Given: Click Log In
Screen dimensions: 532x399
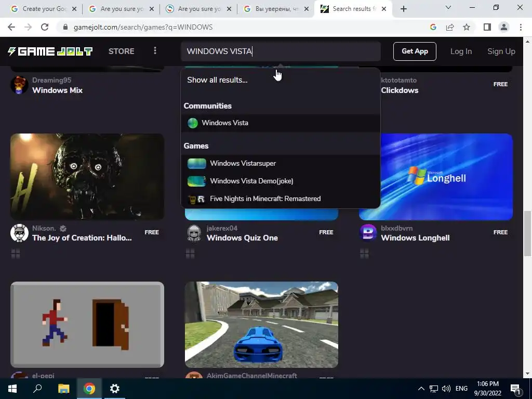Looking at the screenshot, I should (461, 51).
